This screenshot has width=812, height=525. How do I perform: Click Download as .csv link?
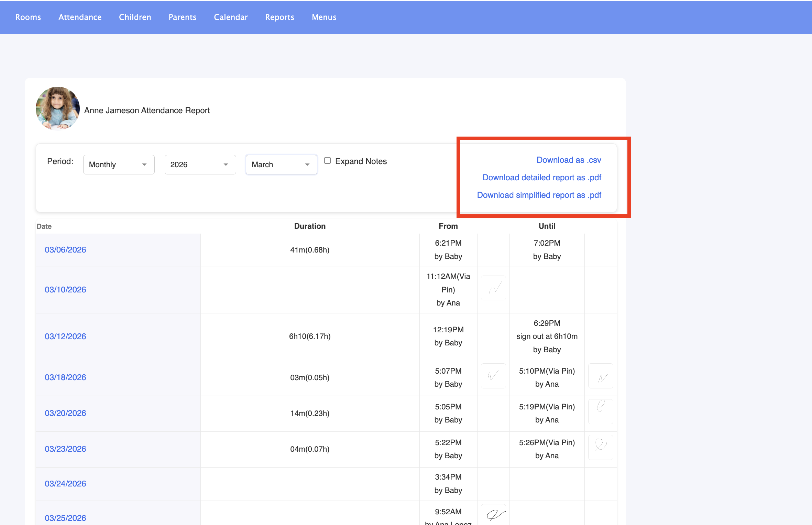point(569,160)
